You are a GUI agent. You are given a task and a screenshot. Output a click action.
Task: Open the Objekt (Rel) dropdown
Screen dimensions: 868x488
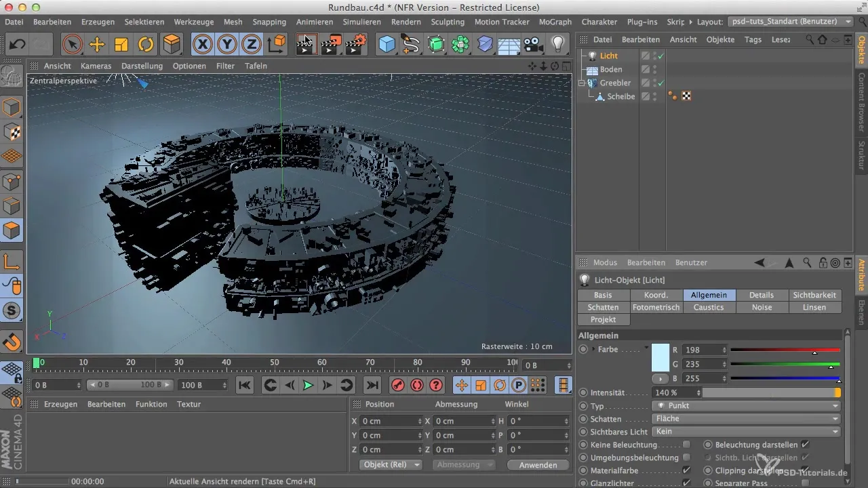click(x=390, y=464)
